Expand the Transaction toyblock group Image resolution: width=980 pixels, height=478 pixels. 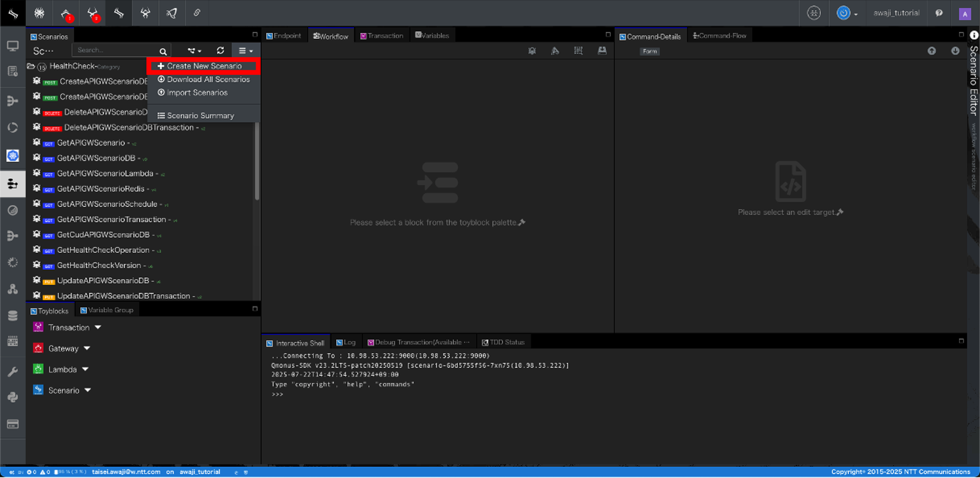(x=98, y=327)
